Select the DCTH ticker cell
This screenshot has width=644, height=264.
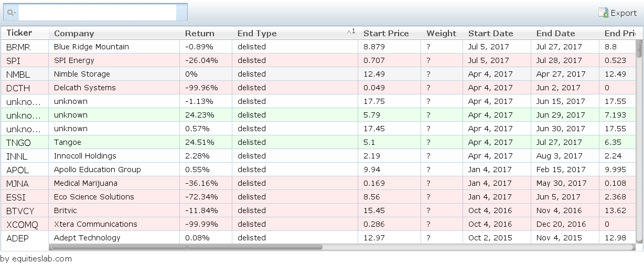point(25,88)
